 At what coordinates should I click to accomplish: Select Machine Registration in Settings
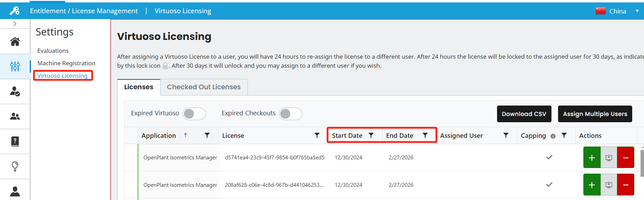[x=66, y=63]
